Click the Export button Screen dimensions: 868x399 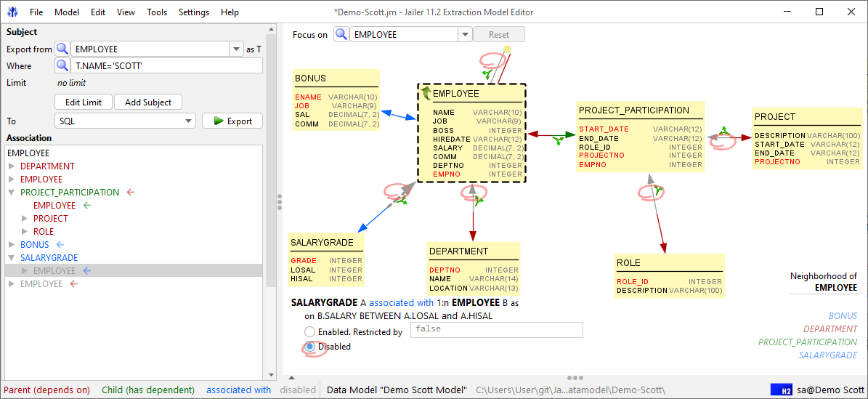tap(232, 121)
